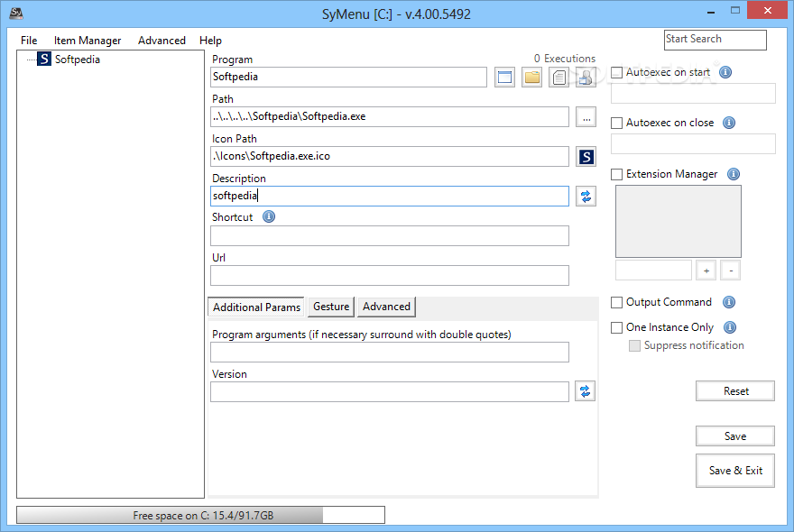The height and width of the screenshot is (532, 794).
Task: Refresh the Version field with arrows icon
Action: point(586,391)
